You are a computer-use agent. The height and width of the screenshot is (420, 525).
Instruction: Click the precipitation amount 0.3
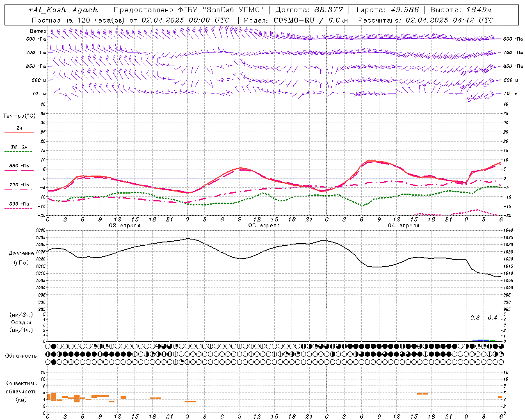pos(475,318)
